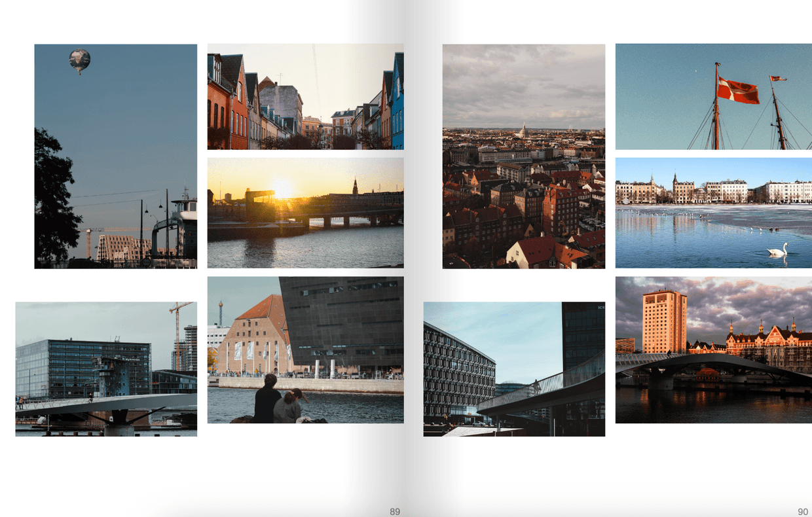Select the frozen lake photo with the swan

click(713, 213)
